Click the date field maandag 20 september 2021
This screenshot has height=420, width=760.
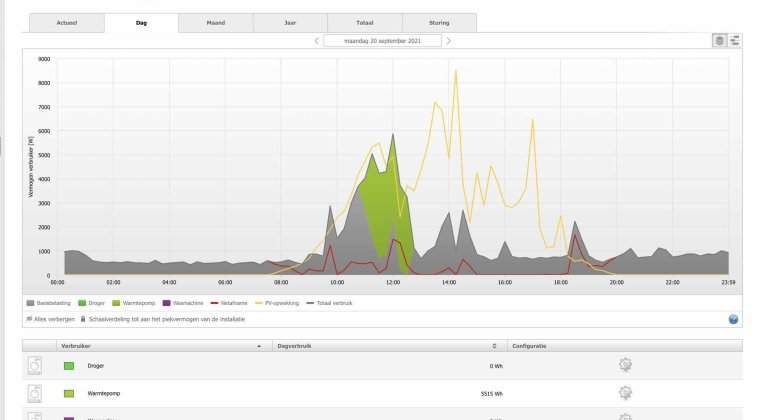tap(383, 41)
